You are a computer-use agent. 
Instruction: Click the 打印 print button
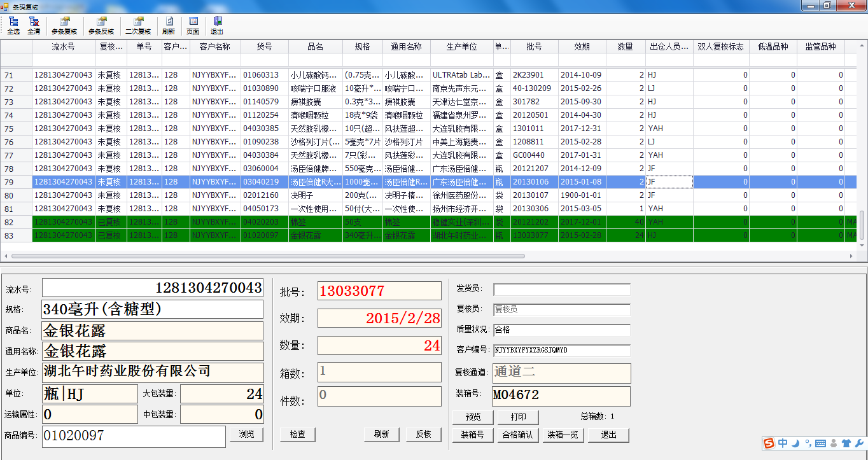(x=519, y=417)
